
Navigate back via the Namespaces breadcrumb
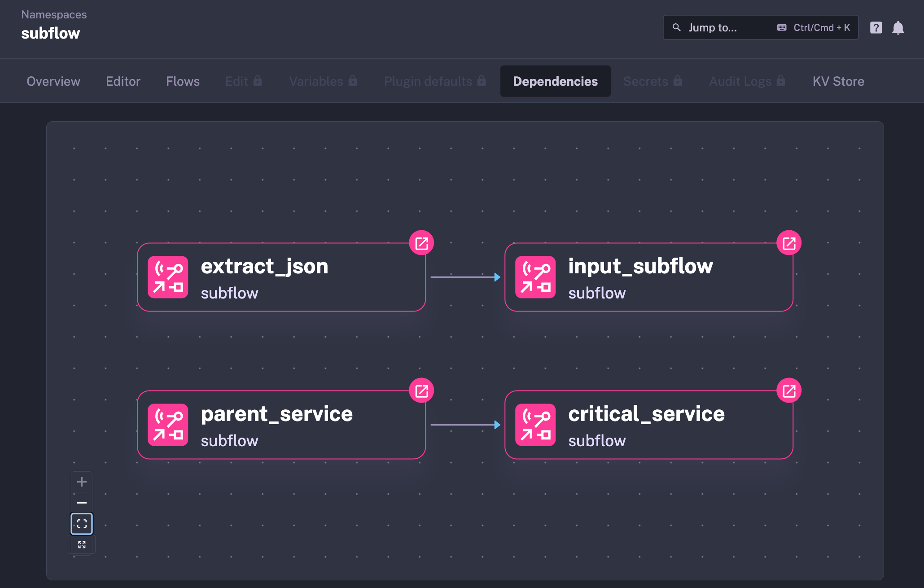54,14
